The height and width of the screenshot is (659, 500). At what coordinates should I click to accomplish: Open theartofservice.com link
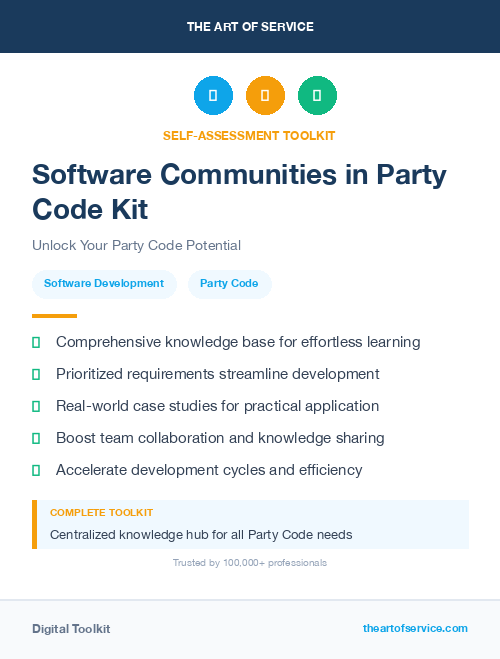click(415, 628)
